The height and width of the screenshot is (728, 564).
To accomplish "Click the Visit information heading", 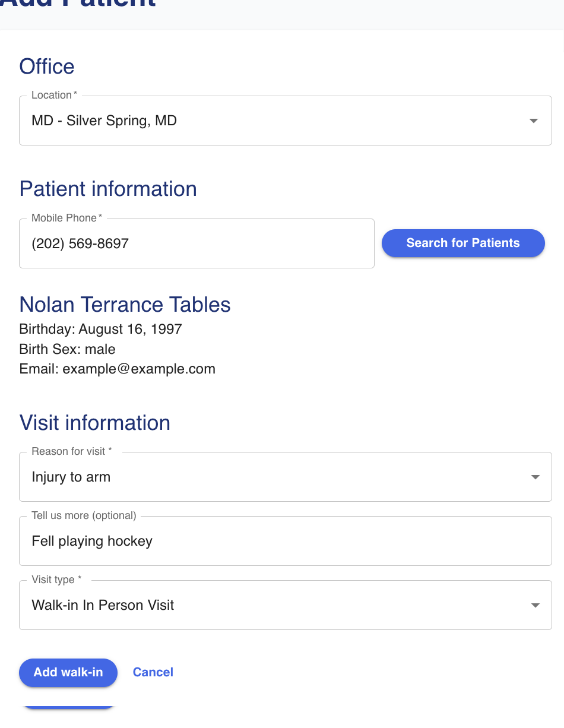I will click(x=95, y=423).
